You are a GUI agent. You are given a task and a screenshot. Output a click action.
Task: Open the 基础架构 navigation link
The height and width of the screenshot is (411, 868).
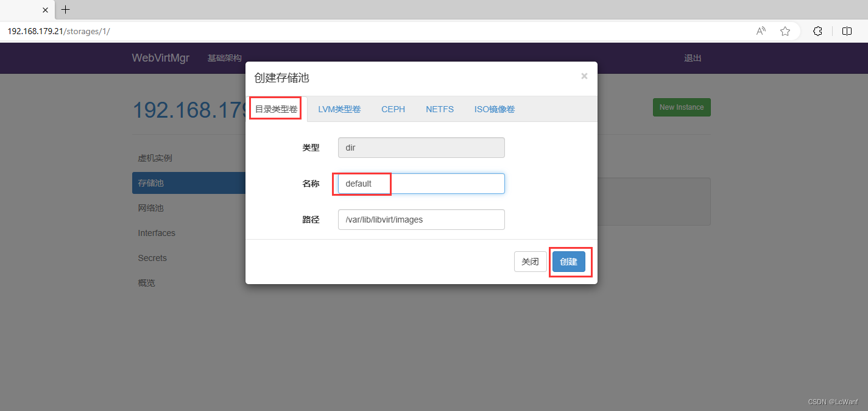pos(225,58)
